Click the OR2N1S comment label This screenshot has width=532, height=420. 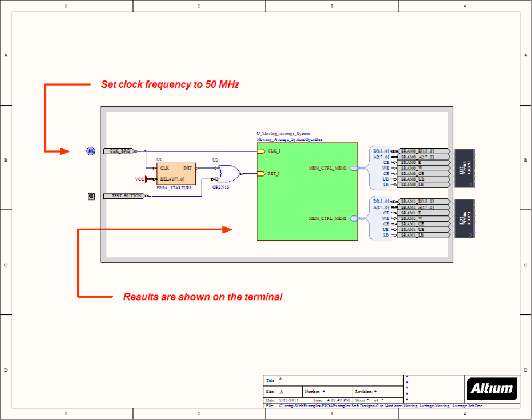[221, 188]
